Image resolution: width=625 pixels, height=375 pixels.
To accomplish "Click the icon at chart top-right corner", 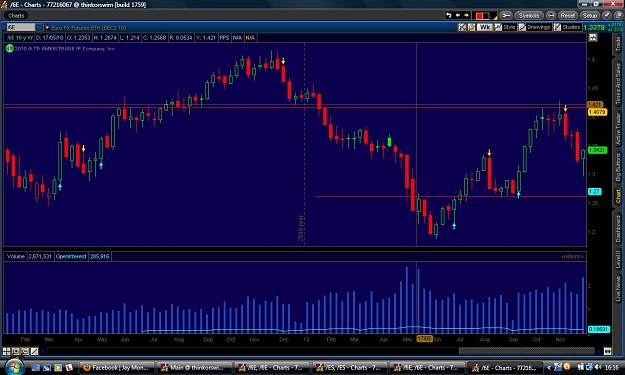I will (593, 37).
